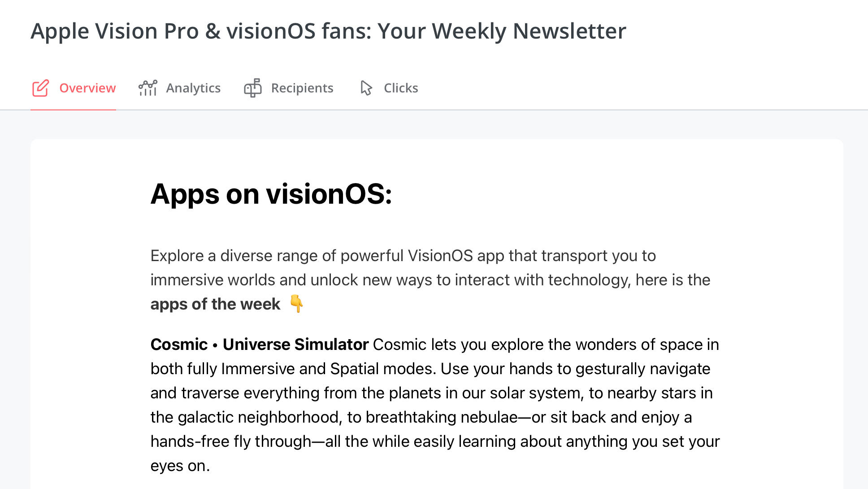Click the Recipients mailbox icon
This screenshot has height=489, width=868.
click(x=253, y=88)
